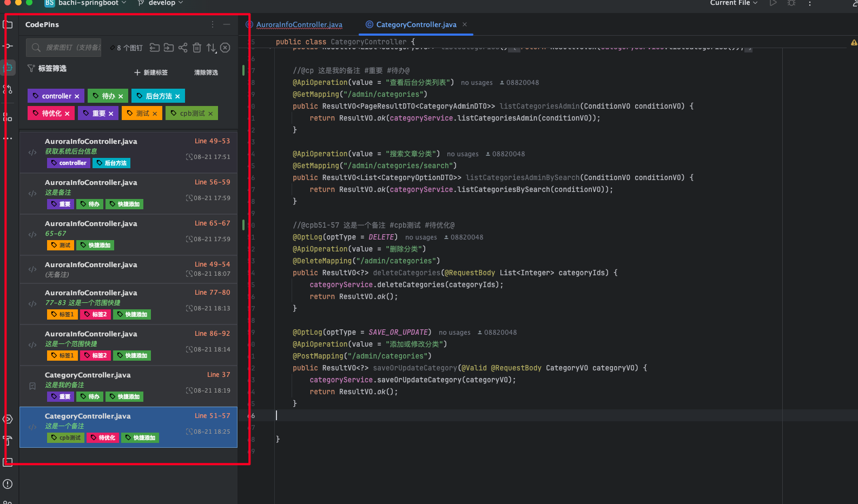Remove the cpb测试 filter tag
The height and width of the screenshot is (504, 858).
(210, 114)
